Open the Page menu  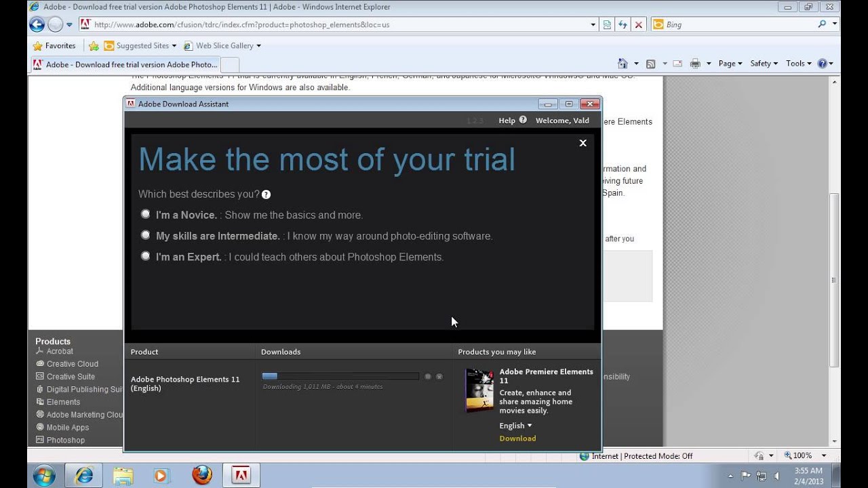point(730,64)
